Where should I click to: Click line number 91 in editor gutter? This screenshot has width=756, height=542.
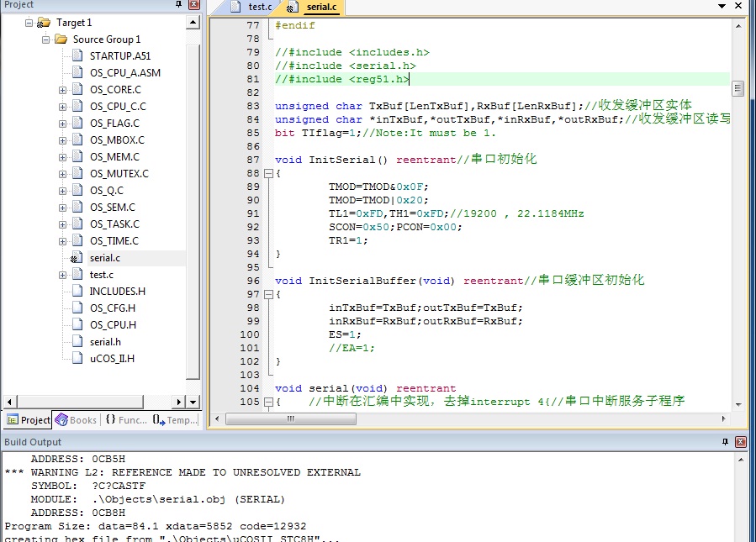coord(253,213)
